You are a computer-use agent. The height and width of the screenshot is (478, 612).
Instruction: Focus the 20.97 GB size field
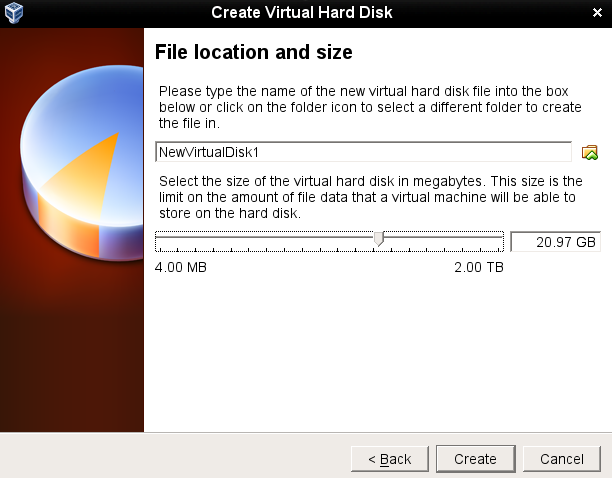[553, 242]
